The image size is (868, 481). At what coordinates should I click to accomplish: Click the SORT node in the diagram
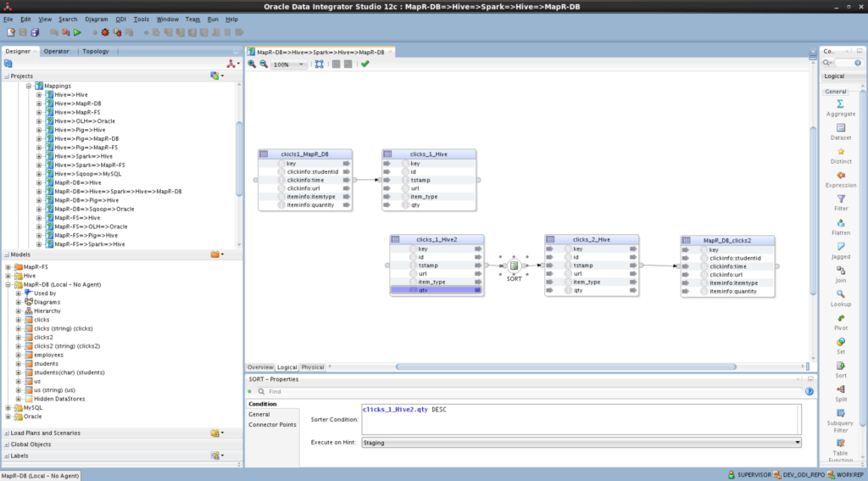pyautogui.click(x=515, y=266)
